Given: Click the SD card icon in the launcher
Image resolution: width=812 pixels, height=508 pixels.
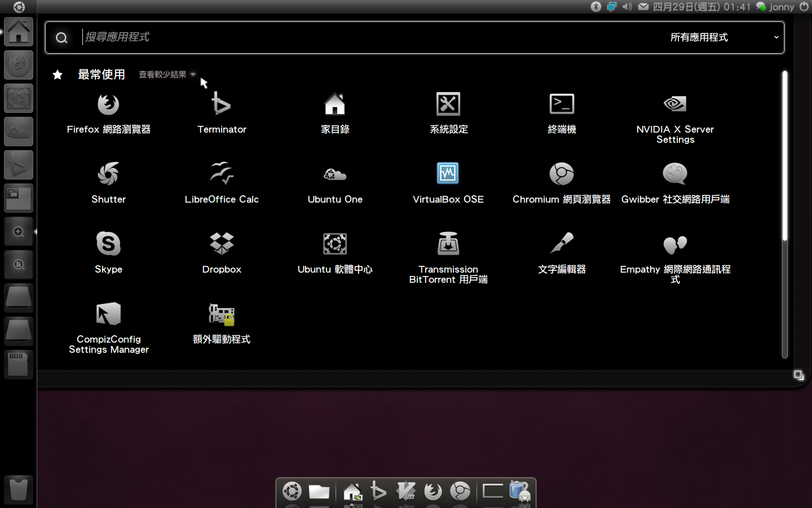Looking at the screenshot, I should 19,365.
